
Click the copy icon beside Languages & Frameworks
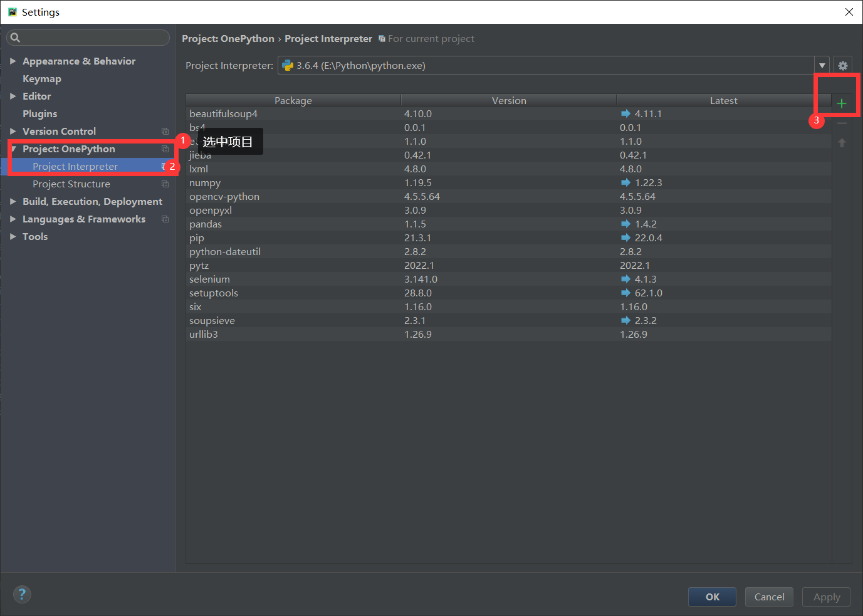pyautogui.click(x=165, y=219)
